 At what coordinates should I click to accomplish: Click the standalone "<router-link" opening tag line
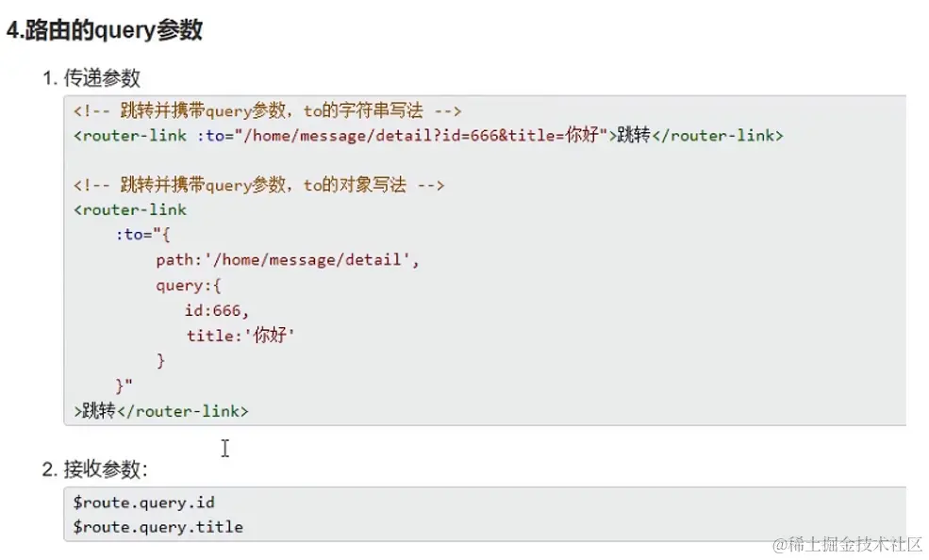pos(130,209)
